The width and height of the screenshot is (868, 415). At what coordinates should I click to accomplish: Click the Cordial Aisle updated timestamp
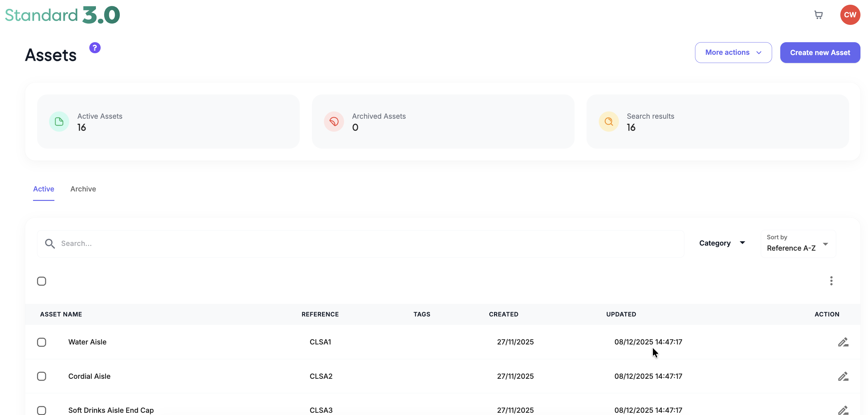tap(648, 376)
